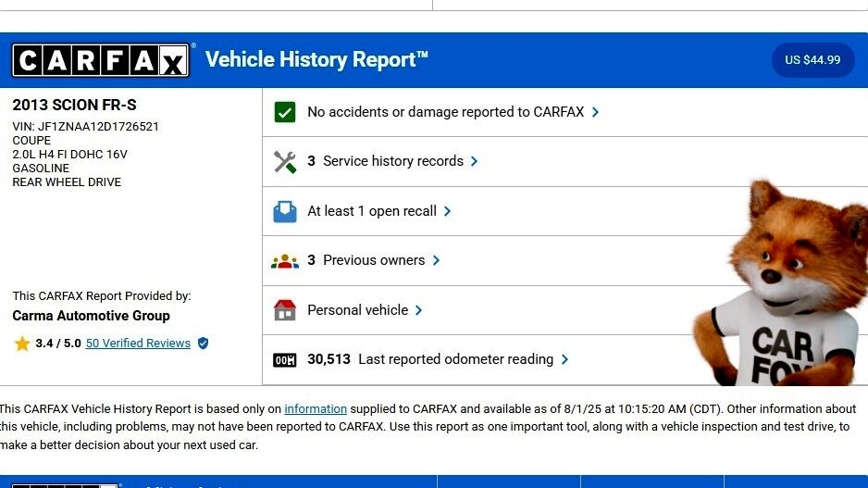Click the odometer reading icon
Screen dimensions: 868x488
pos(284,360)
